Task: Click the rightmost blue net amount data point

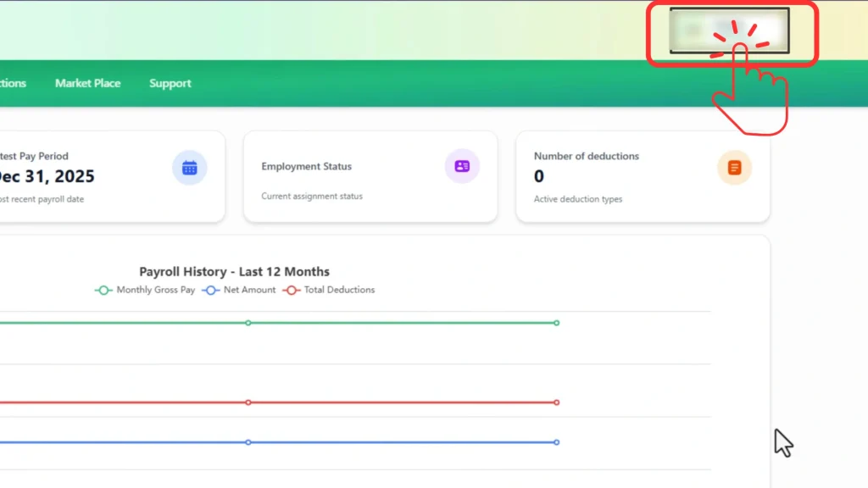Action: [x=556, y=442]
